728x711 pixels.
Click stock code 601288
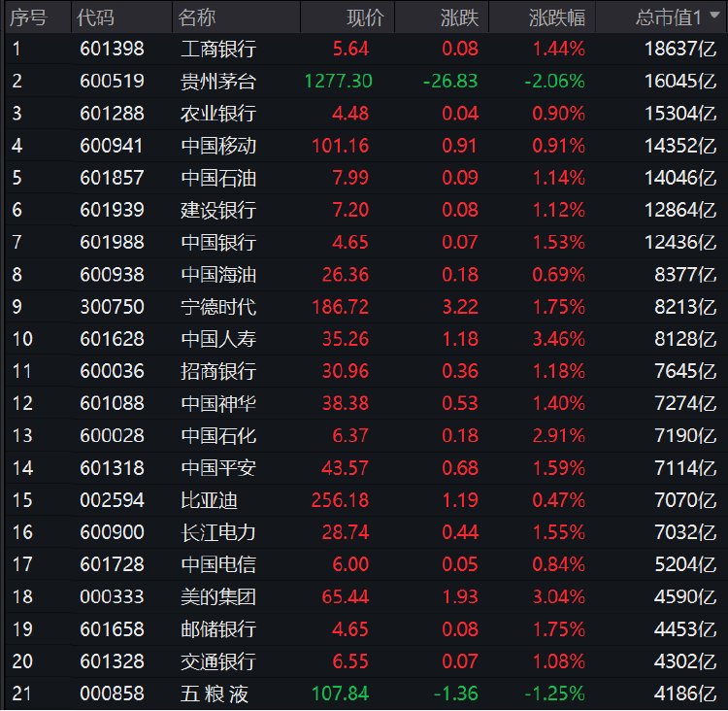(112, 114)
